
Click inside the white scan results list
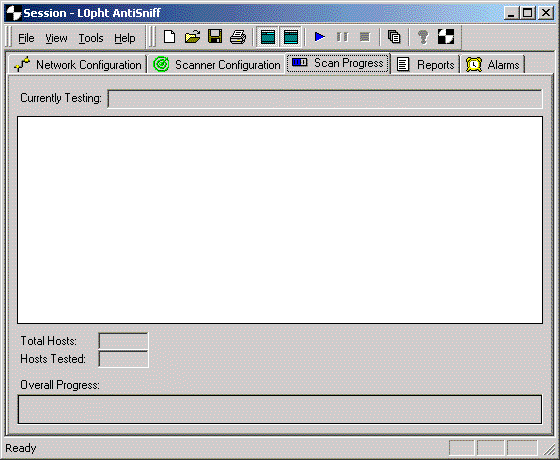(280, 220)
